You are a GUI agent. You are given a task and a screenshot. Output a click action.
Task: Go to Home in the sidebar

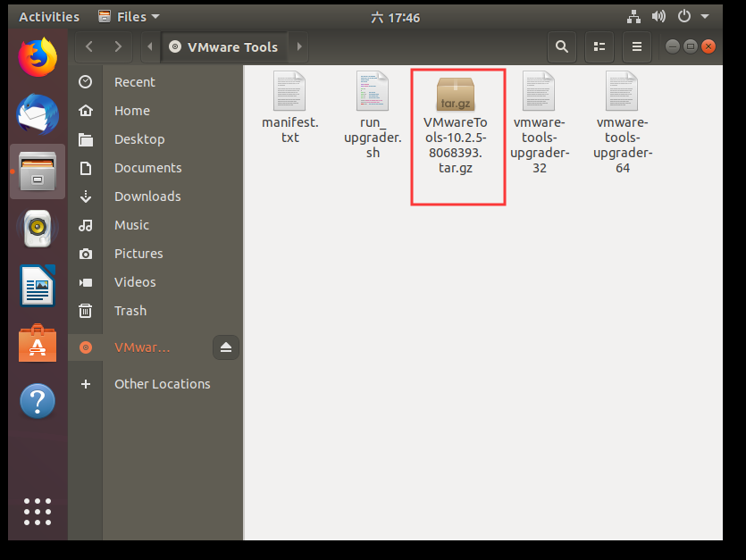tap(155, 111)
